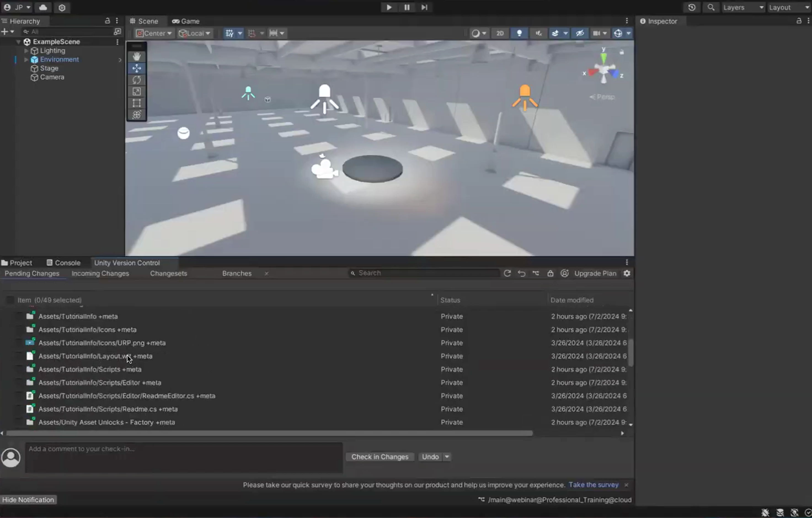The image size is (812, 518).
Task: Select the Rect tool
Action: 137,103
